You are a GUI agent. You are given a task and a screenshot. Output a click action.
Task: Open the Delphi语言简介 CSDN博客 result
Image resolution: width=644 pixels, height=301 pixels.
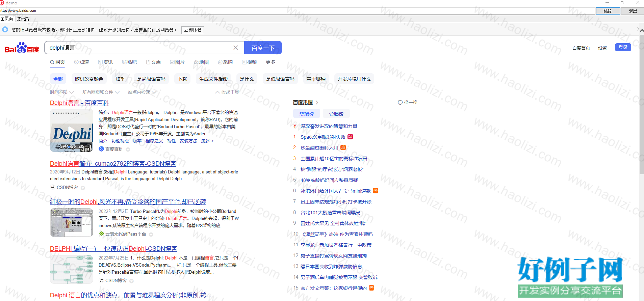(x=113, y=164)
